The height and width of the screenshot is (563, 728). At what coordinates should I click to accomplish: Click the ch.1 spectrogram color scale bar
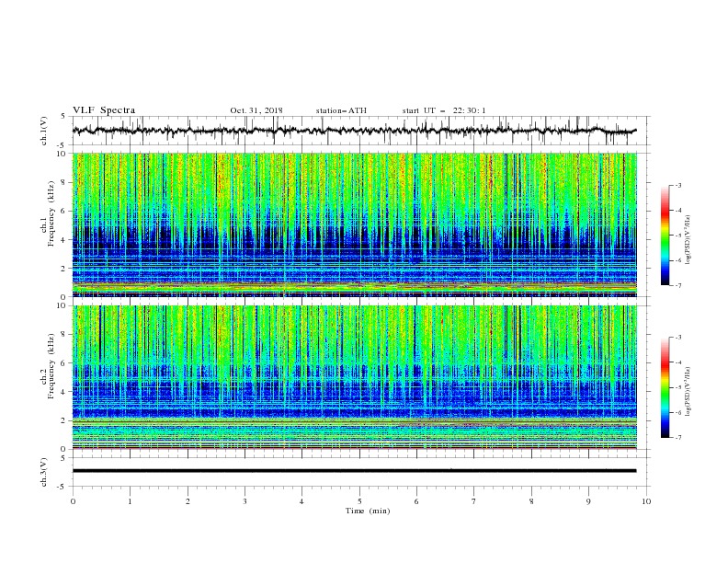(665, 236)
